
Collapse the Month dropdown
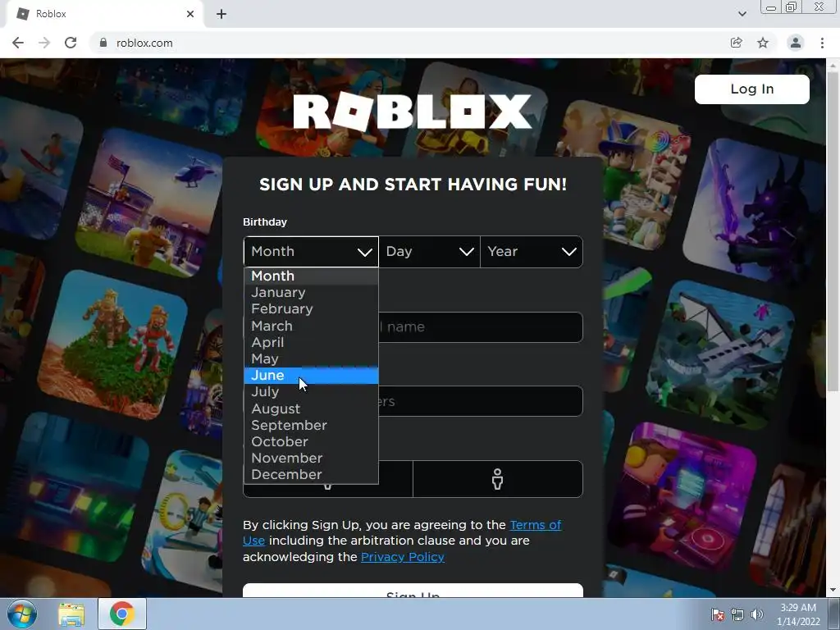(x=311, y=252)
